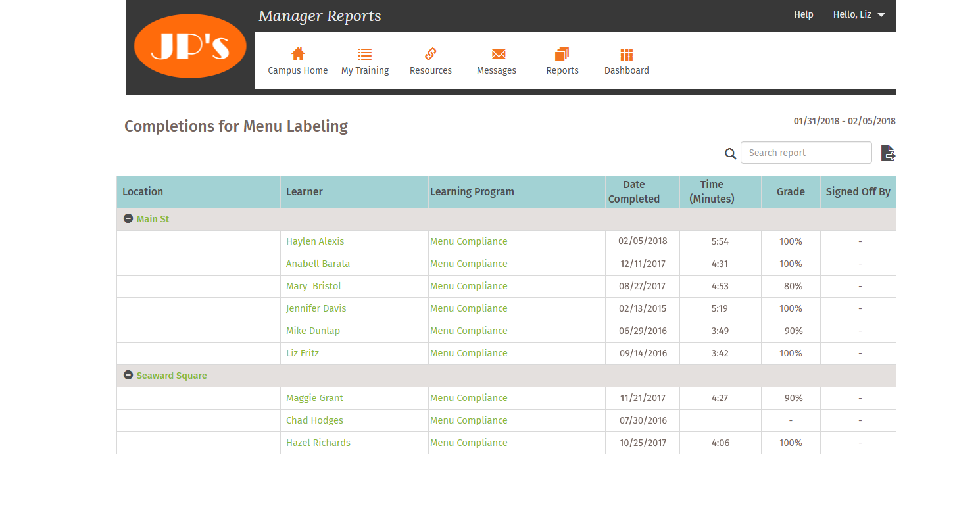Sort by Signed Off By header
Viewport: 980px width, 509px height.
(x=858, y=192)
